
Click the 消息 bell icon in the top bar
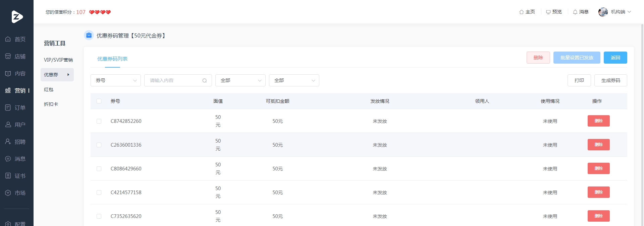[x=575, y=12]
